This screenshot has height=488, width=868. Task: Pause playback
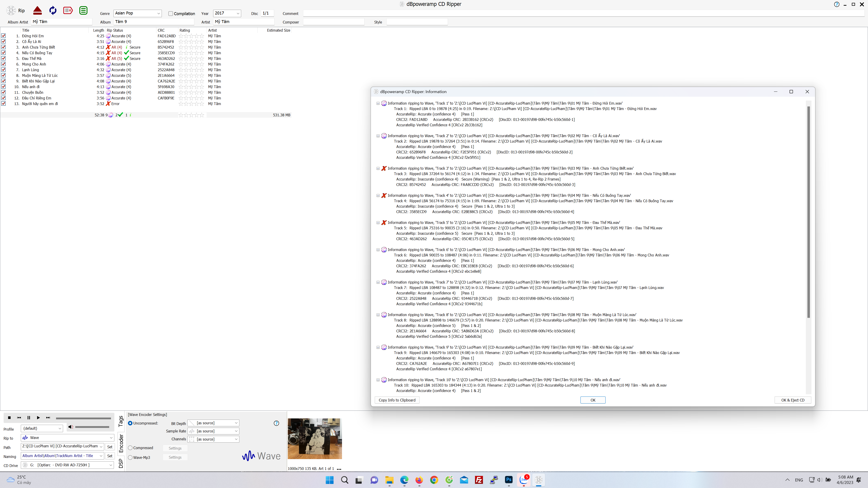pos(29,418)
